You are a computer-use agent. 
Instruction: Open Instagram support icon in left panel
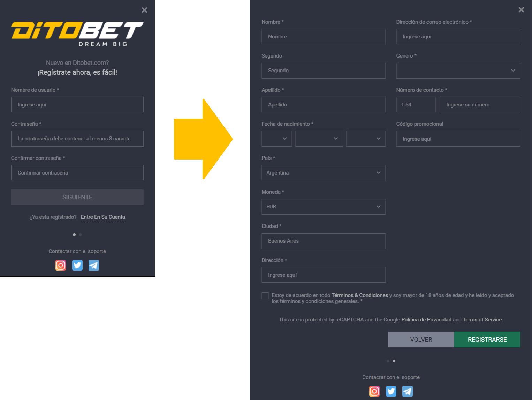(x=61, y=265)
